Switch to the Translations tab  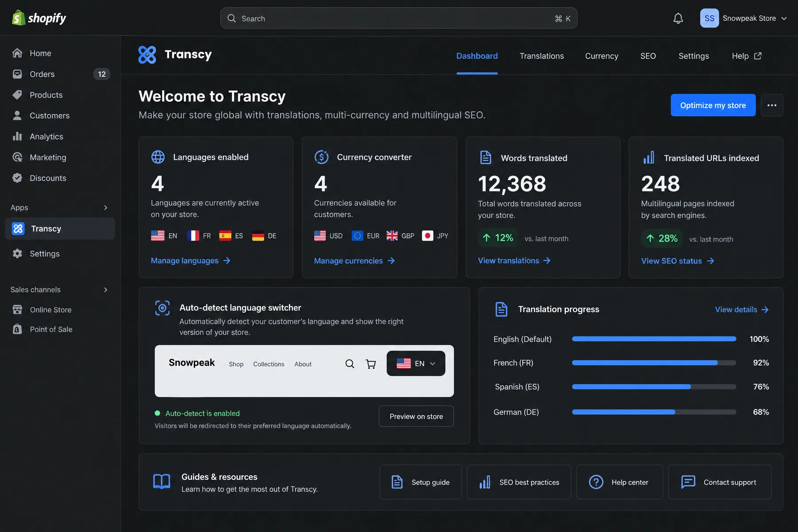click(x=542, y=56)
